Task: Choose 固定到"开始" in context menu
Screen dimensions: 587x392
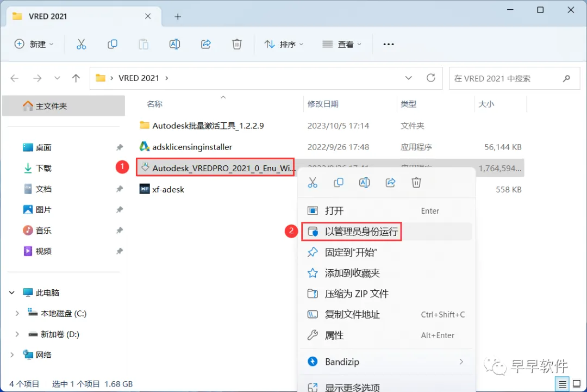Action: click(x=387, y=252)
